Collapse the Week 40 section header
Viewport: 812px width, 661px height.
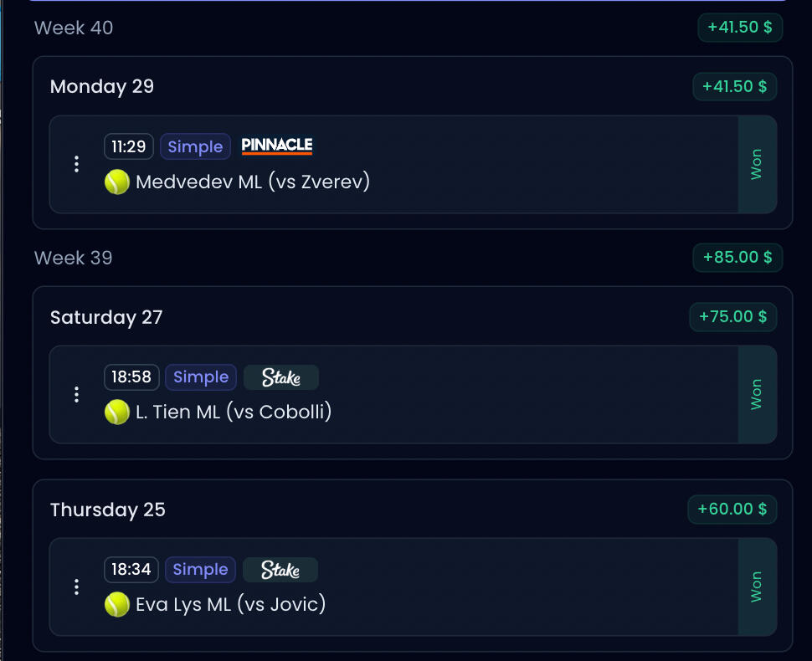pyautogui.click(x=74, y=28)
